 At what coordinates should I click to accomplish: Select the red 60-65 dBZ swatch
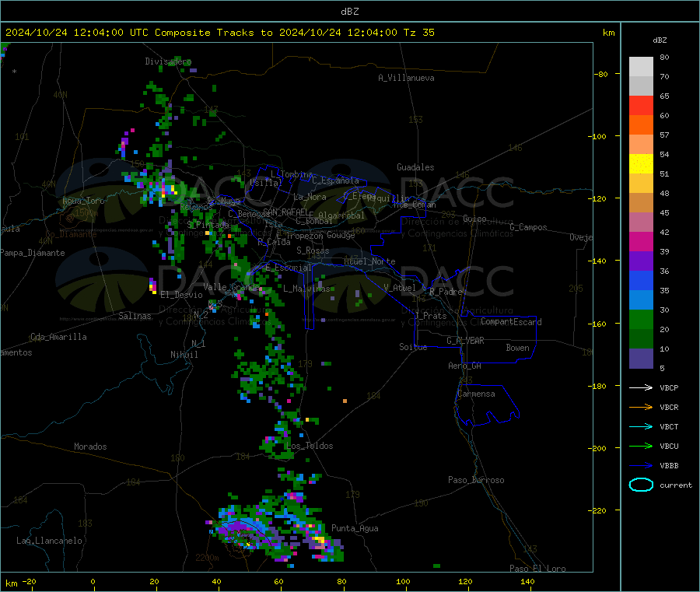pyautogui.click(x=641, y=105)
